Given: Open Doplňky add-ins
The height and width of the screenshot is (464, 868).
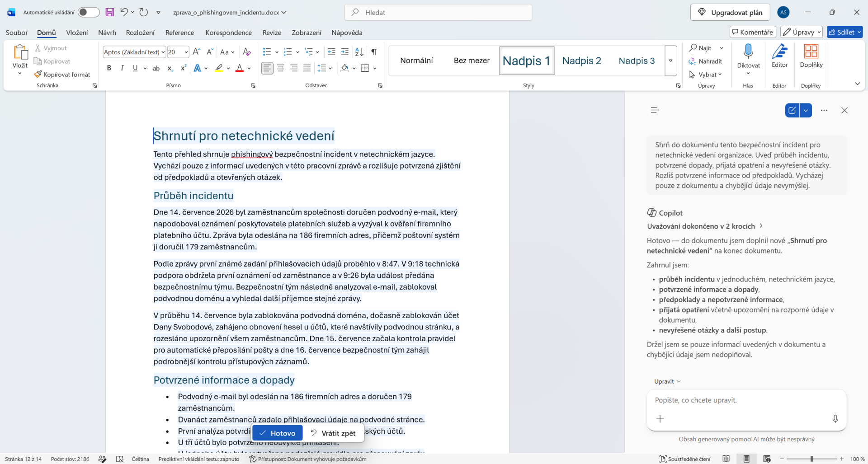Looking at the screenshot, I should (811, 56).
